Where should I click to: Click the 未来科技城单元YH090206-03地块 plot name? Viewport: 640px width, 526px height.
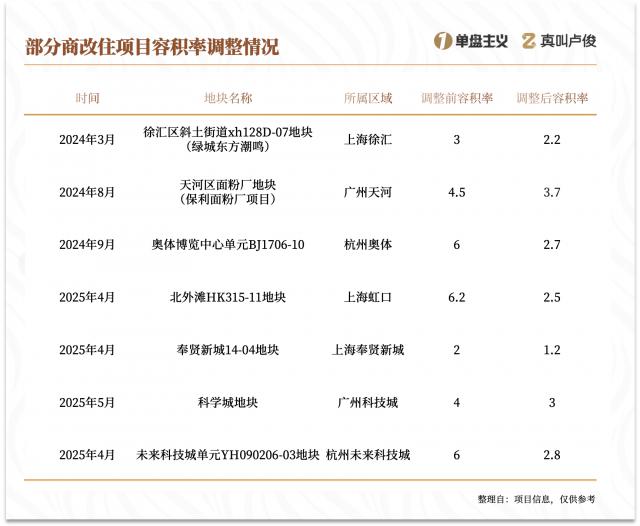click(x=228, y=455)
